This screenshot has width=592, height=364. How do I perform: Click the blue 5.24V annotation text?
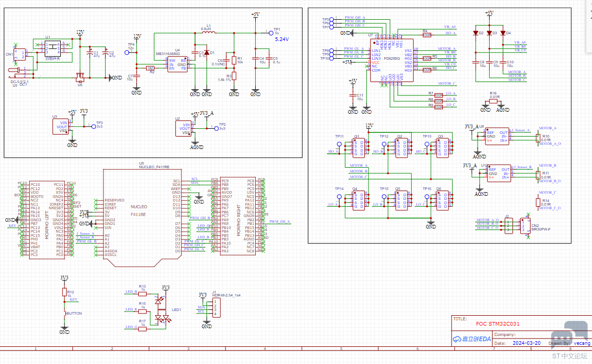[282, 39]
